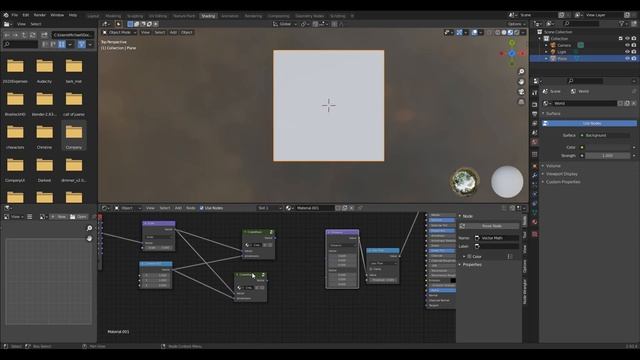Screen dimensions: 640x360
Task: Click Use Nodes button in World properties
Action: point(589,123)
